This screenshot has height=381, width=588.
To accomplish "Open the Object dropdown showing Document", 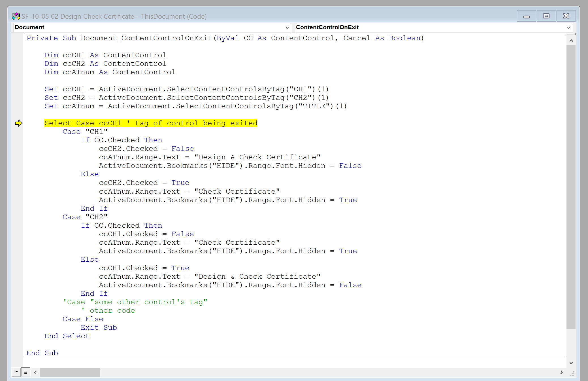I will click(x=287, y=27).
